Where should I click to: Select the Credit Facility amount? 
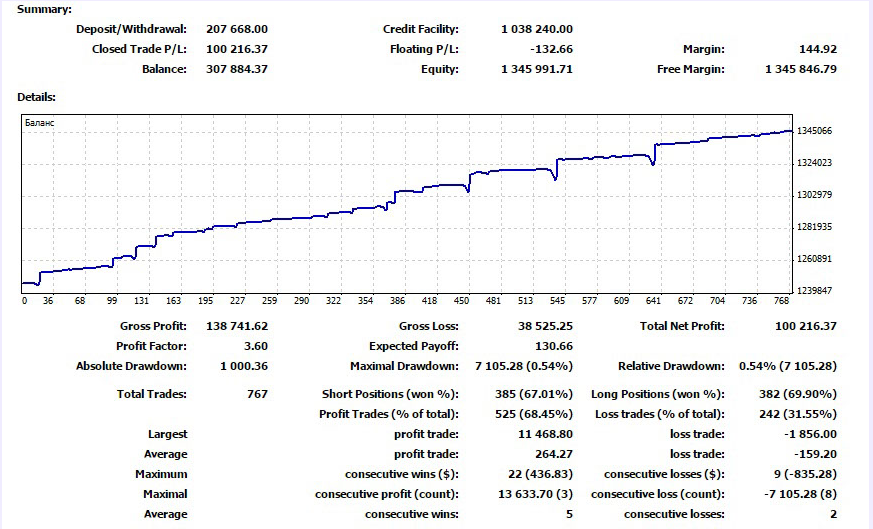pyautogui.click(x=537, y=29)
